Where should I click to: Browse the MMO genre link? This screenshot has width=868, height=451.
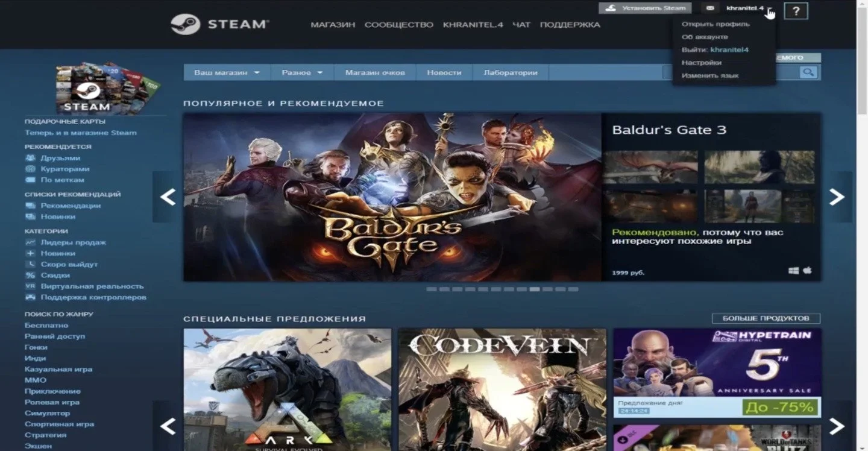click(36, 380)
